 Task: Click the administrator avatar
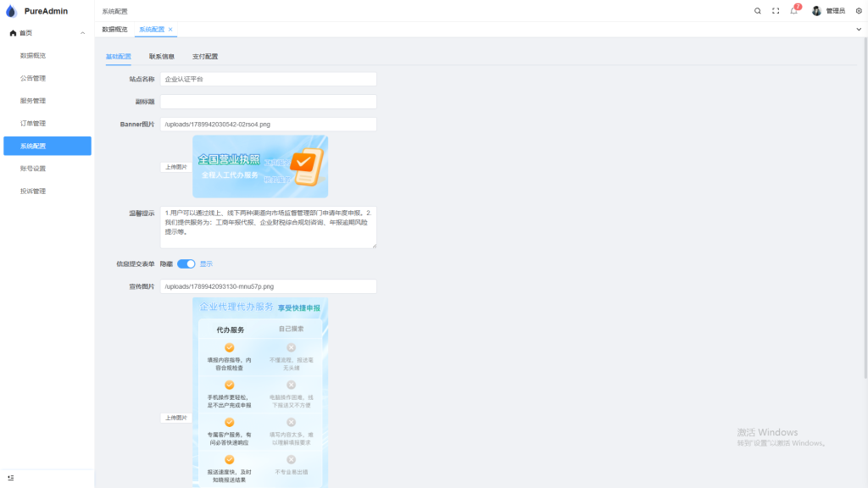[x=816, y=11]
